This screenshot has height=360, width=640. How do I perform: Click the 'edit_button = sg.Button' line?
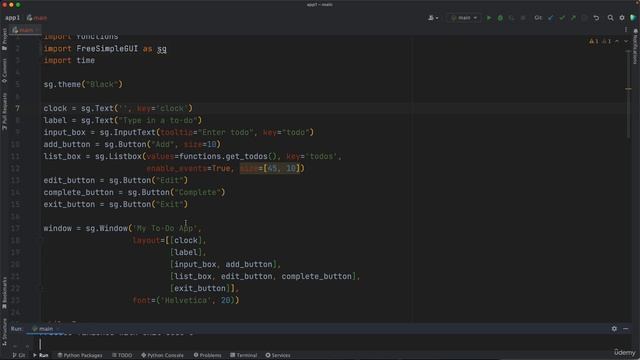pos(116,180)
